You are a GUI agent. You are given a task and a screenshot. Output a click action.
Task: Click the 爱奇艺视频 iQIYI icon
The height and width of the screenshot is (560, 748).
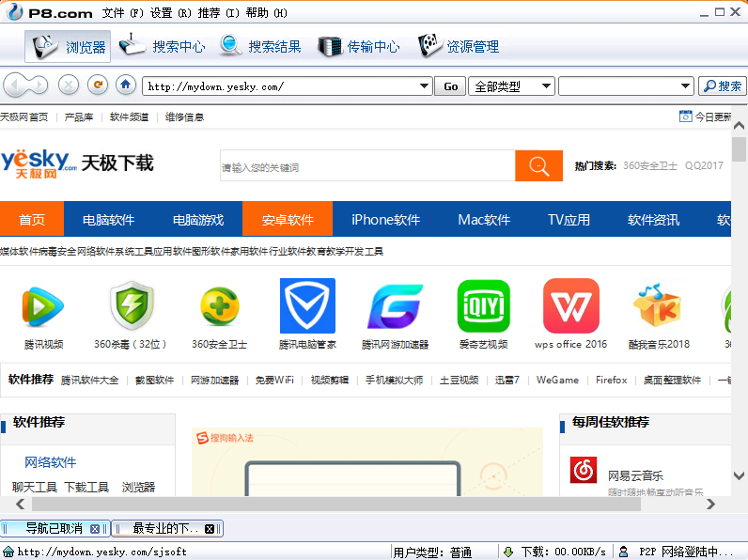pyautogui.click(x=483, y=305)
